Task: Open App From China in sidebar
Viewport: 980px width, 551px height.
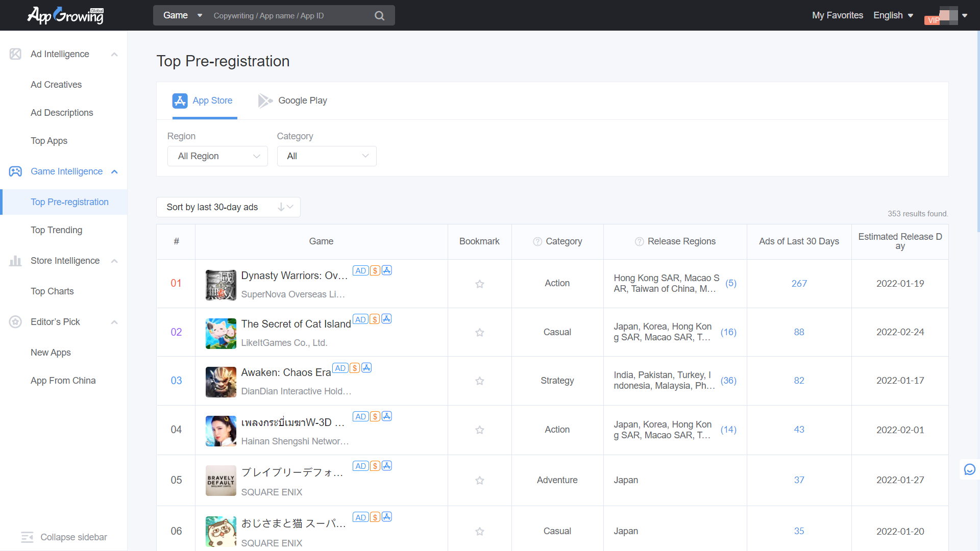Action: tap(63, 381)
